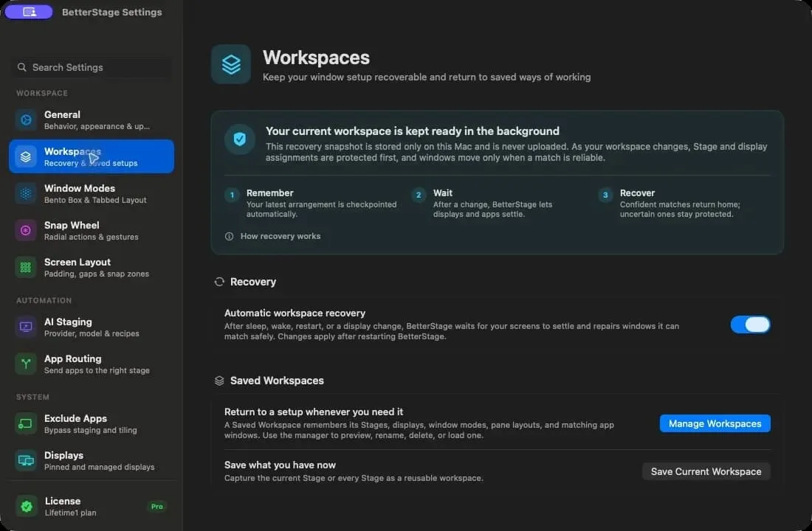812x531 pixels.
Task: Open AI Staging settings
Action: tap(91, 327)
